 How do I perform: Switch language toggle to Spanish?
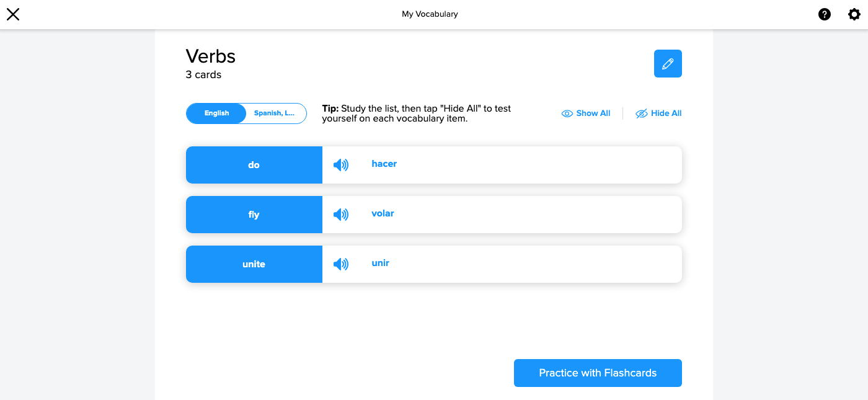tap(276, 113)
